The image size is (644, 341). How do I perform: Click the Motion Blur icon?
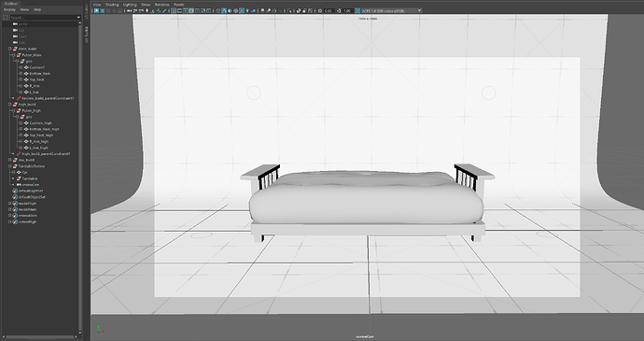[x=269, y=10]
